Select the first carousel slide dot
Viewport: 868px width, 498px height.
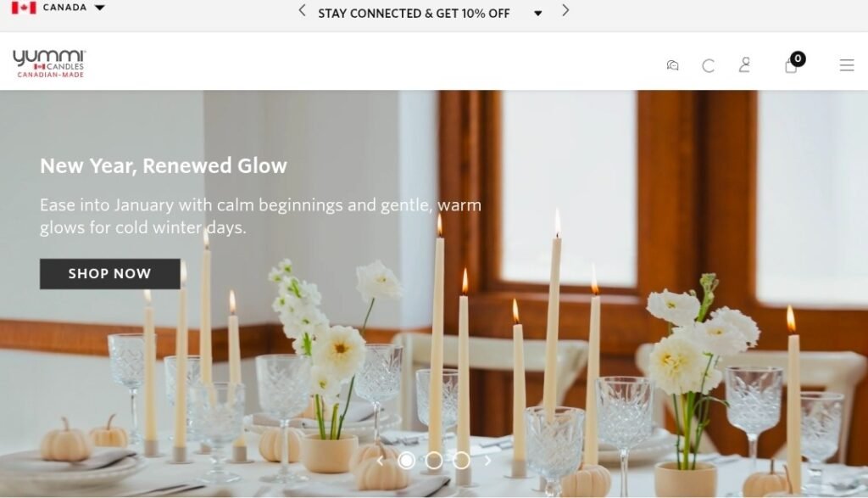tap(406, 461)
